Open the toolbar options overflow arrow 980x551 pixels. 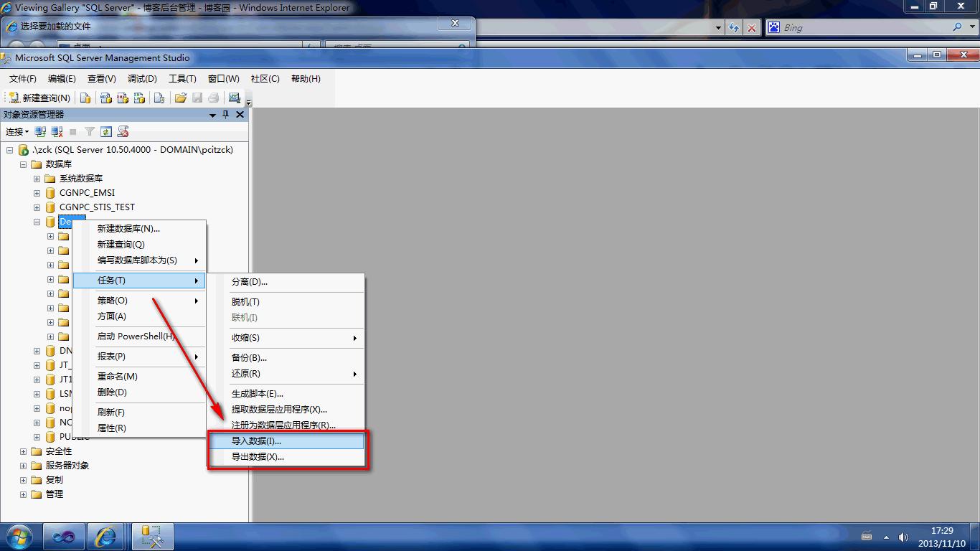[x=248, y=100]
